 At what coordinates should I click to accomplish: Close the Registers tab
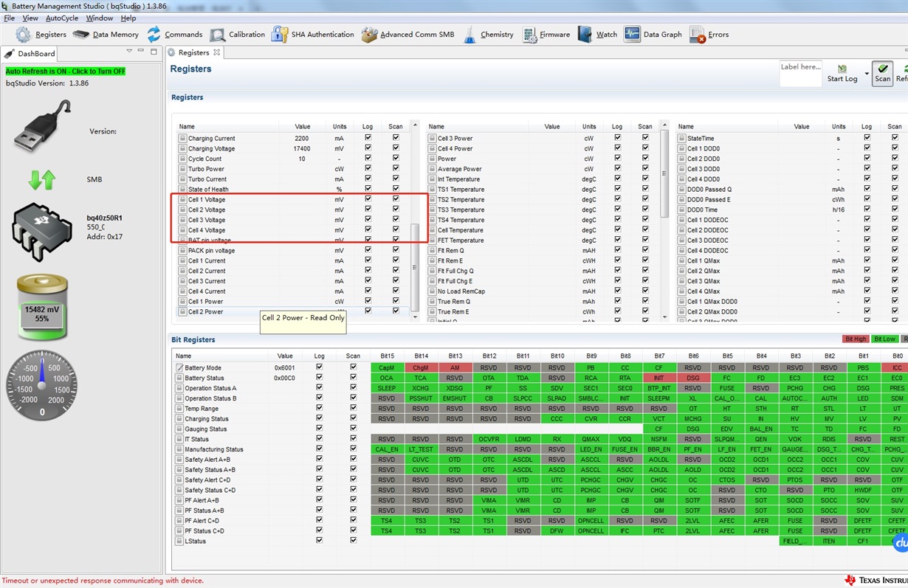217,52
